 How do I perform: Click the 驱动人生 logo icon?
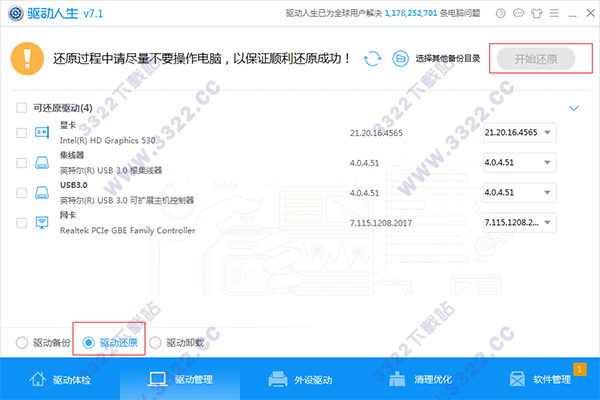(x=16, y=13)
